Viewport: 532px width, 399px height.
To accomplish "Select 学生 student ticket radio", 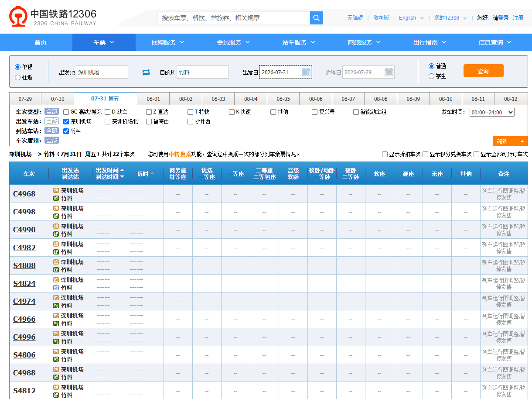I will click(x=432, y=76).
